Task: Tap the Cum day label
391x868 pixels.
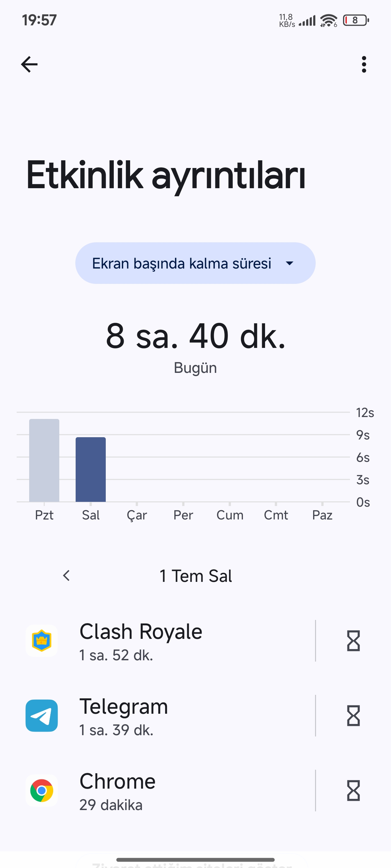Action: (230, 515)
